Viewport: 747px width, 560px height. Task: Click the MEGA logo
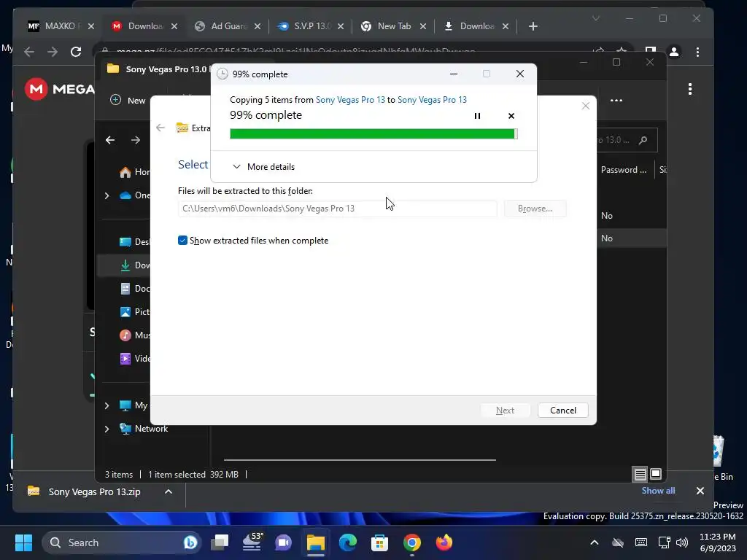(60, 89)
